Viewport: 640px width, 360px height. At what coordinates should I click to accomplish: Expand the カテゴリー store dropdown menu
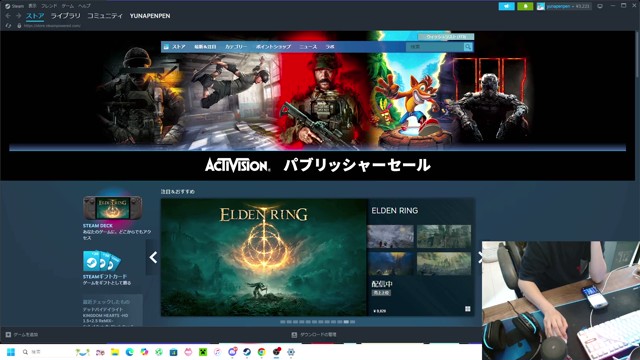coord(236,47)
